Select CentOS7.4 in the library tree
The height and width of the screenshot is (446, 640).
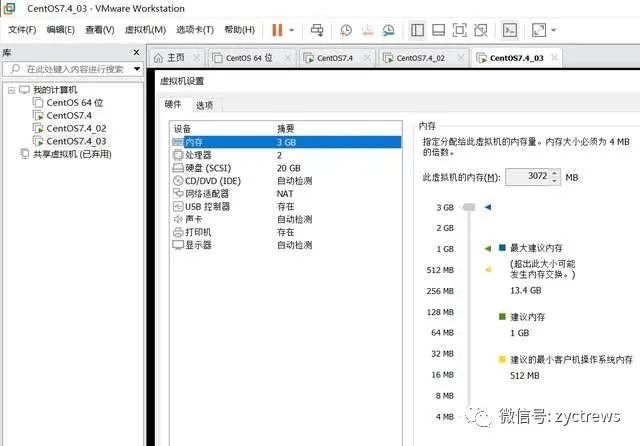pos(69,115)
